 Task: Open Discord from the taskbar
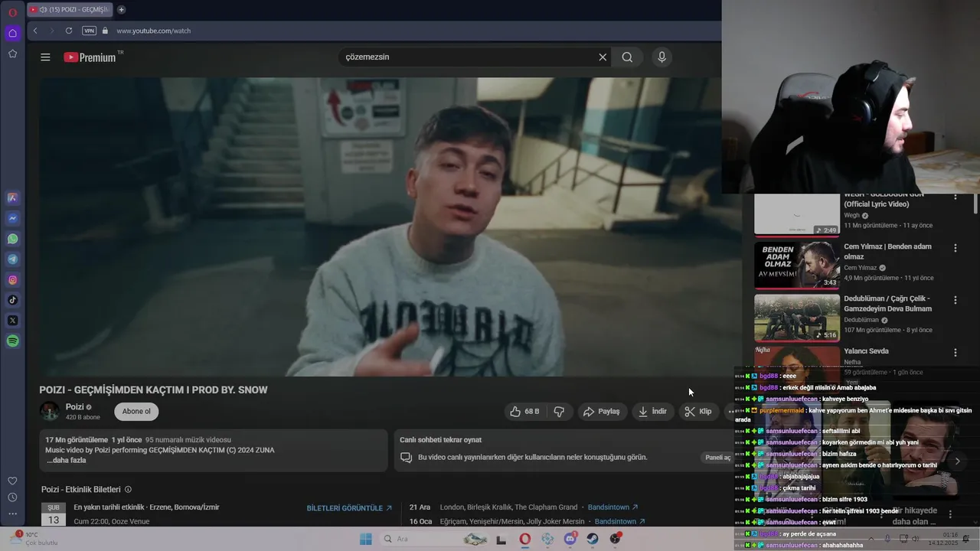570,539
